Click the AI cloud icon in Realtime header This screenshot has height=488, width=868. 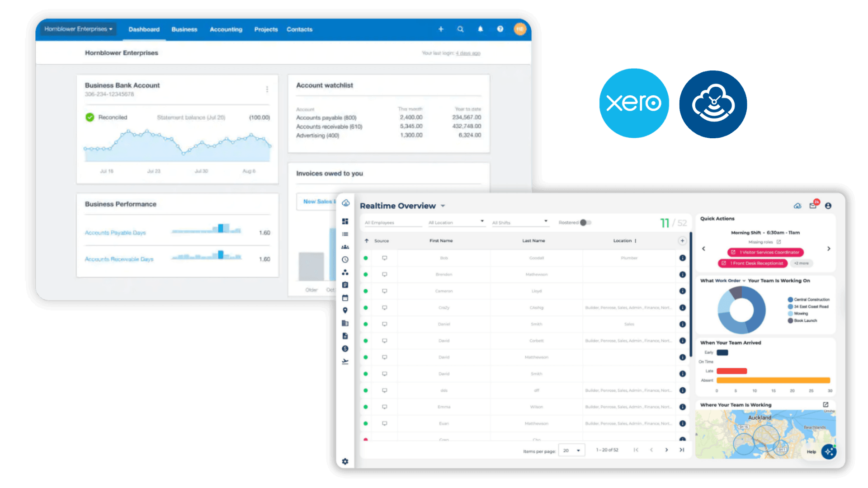(797, 206)
